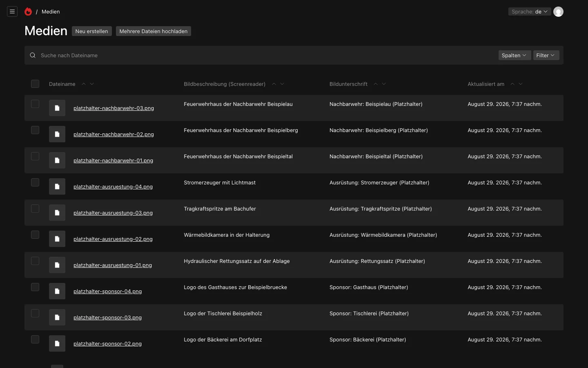Focus the Suche nach Dateiname field
Image resolution: width=588 pixels, height=368 pixels.
[265, 55]
